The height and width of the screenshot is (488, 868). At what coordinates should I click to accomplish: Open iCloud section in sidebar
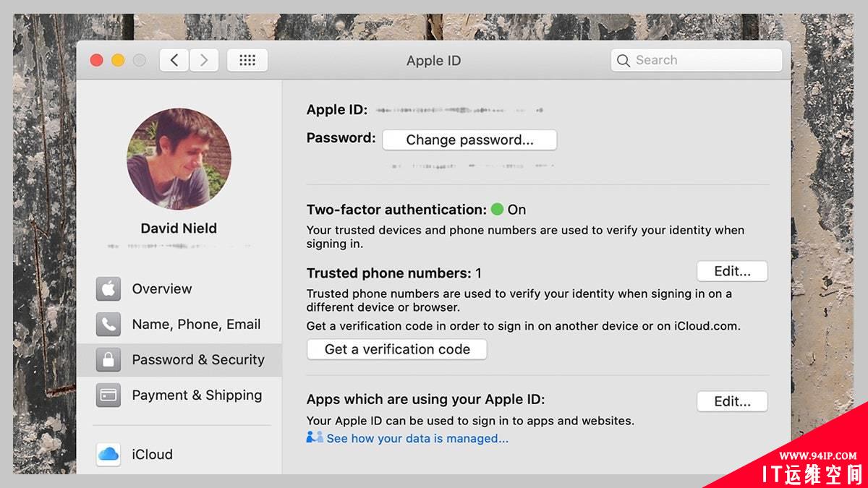pyautogui.click(x=179, y=454)
